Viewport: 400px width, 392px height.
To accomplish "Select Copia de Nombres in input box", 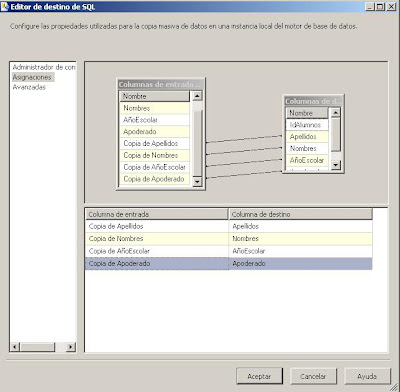I will point(154,155).
